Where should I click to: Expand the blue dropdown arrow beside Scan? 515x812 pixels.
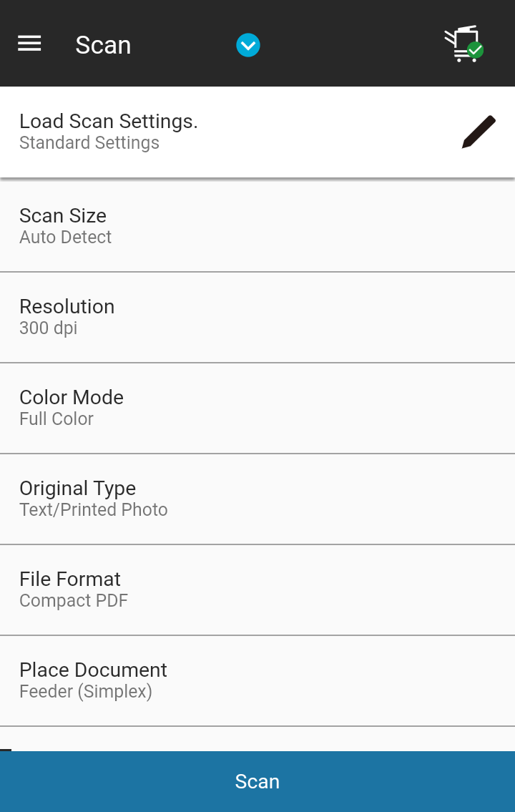tap(248, 45)
